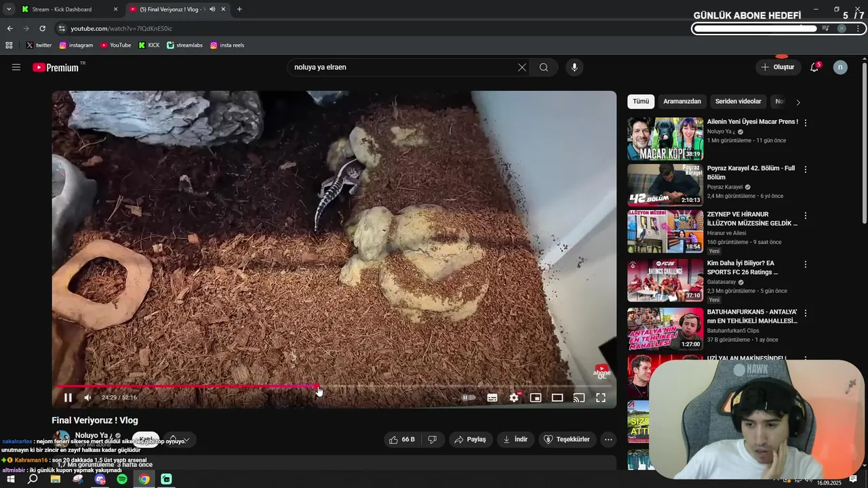The height and width of the screenshot is (488, 868).
Task: Switch to the Stream - Kick Dashboard tab
Action: [x=62, y=9]
